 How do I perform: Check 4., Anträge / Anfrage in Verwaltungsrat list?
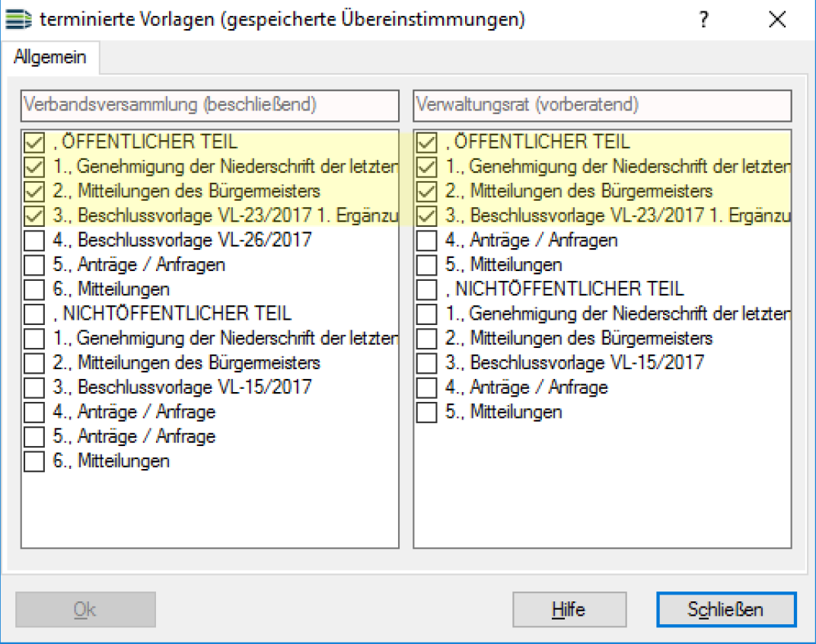click(x=427, y=387)
